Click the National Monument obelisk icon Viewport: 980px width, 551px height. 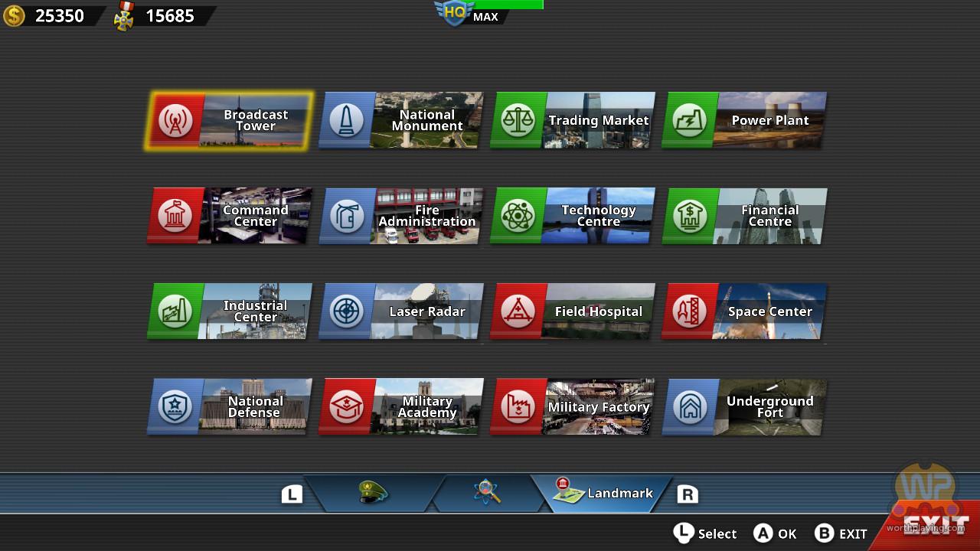click(347, 121)
